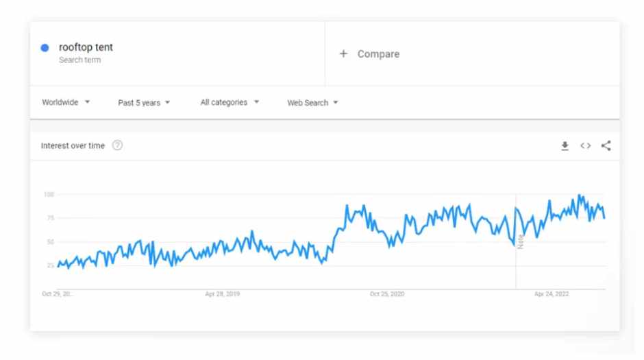Add a Compare search term

tap(378, 54)
